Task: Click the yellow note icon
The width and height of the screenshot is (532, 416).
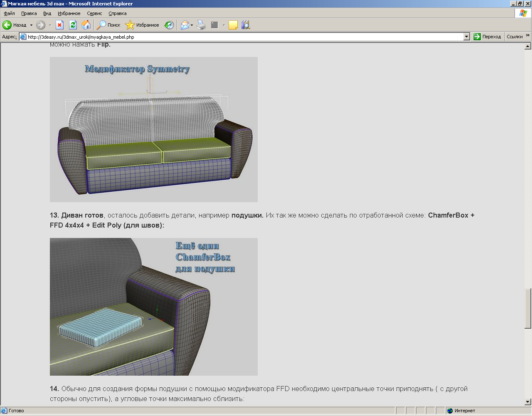Action: (x=233, y=25)
